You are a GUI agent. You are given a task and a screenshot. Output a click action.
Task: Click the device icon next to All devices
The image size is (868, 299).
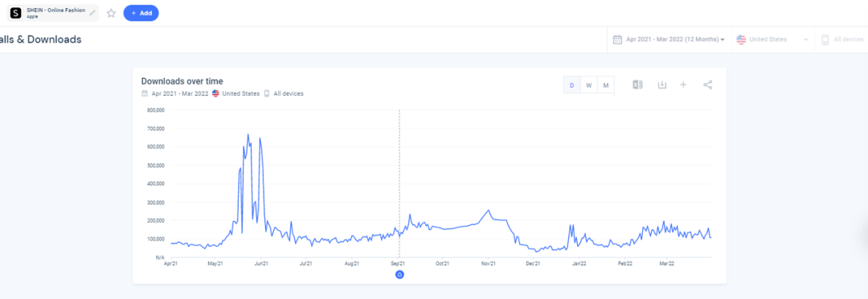pos(825,39)
